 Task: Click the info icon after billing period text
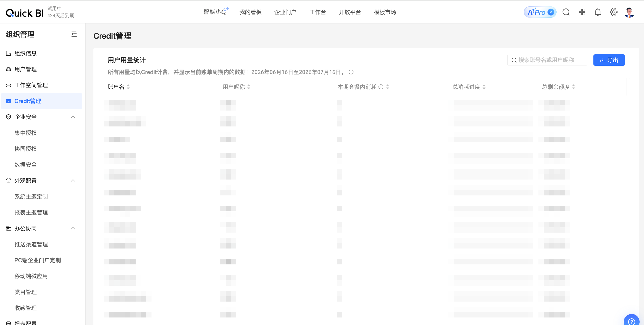(351, 72)
